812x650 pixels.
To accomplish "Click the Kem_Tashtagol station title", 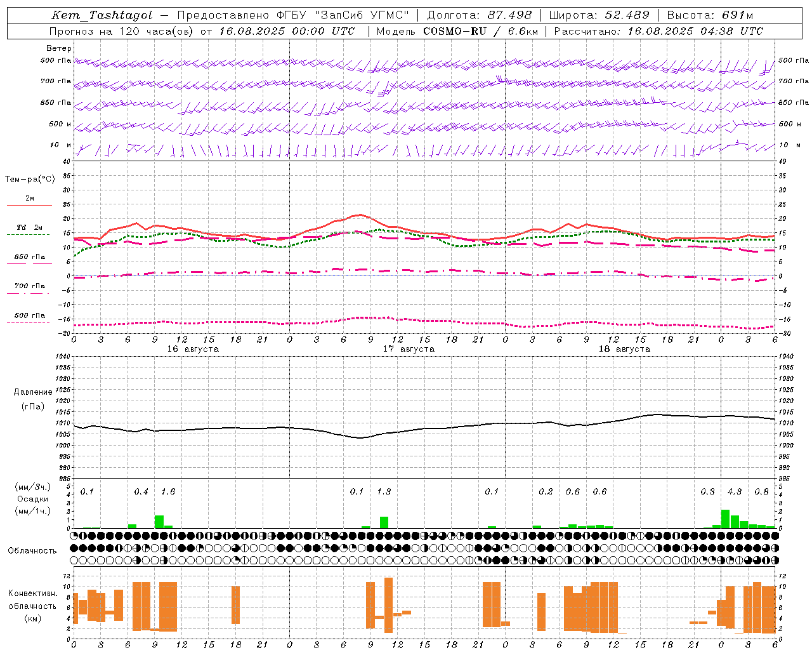I will [102, 15].
